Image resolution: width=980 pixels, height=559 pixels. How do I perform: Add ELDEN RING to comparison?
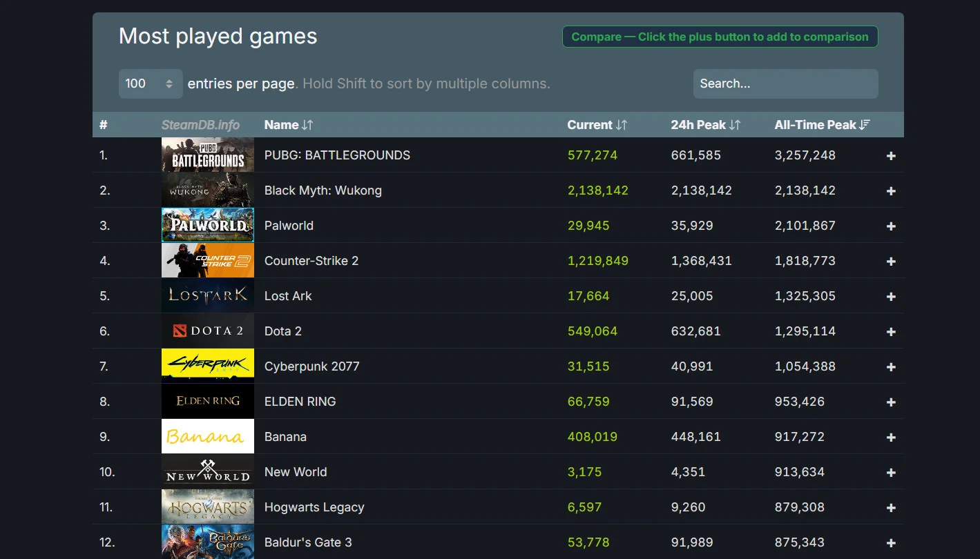pyautogui.click(x=891, y=402)
